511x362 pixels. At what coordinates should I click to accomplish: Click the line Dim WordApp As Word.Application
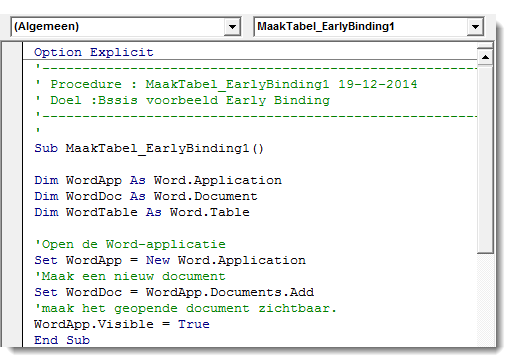click(158, 180)
